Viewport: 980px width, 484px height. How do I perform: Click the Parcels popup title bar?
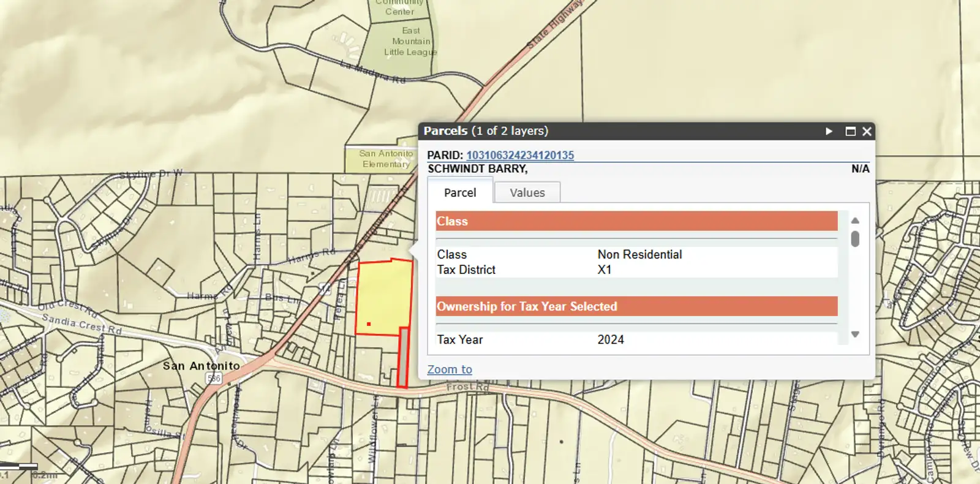(646, 131)
